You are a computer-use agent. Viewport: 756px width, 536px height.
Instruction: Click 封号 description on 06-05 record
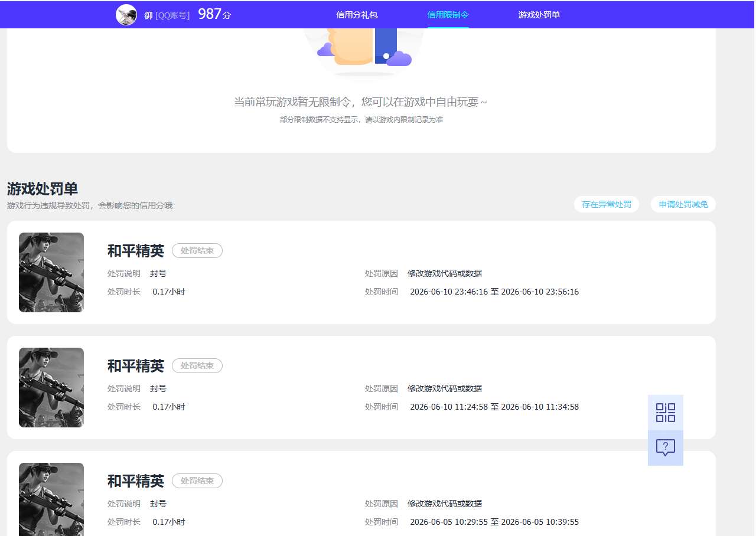158,504
